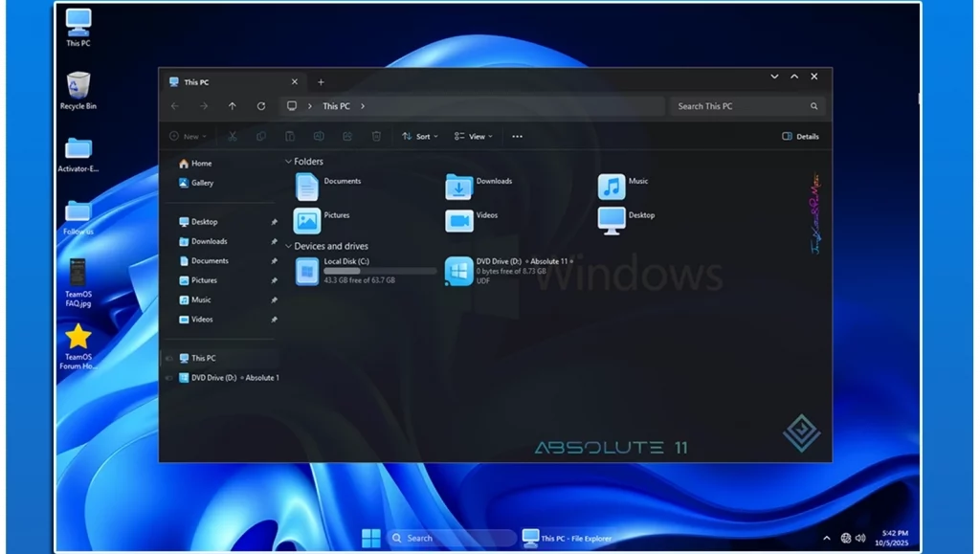Collapse the Devices and drives group
Viewport: 980px width, 554px height.
[x=289, y=246]
